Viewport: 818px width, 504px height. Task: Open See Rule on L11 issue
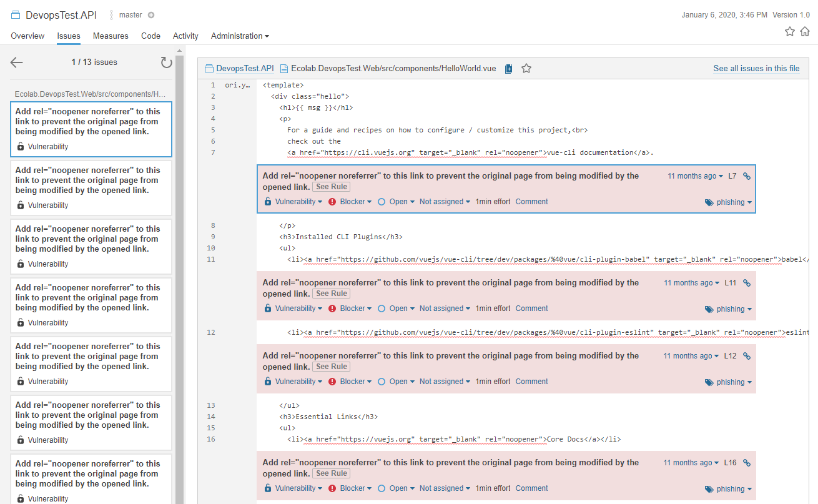(x=331, y=294)
